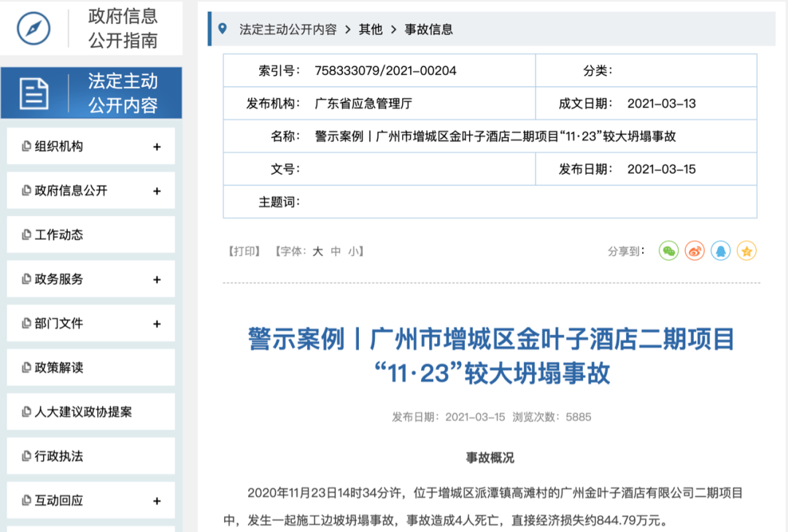Viewport: 788px width, 532px height.
Task: Open 组织机构 in the sidebar
Action: point(91,147)
